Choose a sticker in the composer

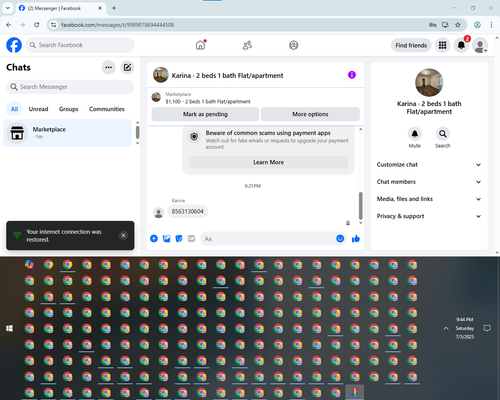tap(179, 238)
